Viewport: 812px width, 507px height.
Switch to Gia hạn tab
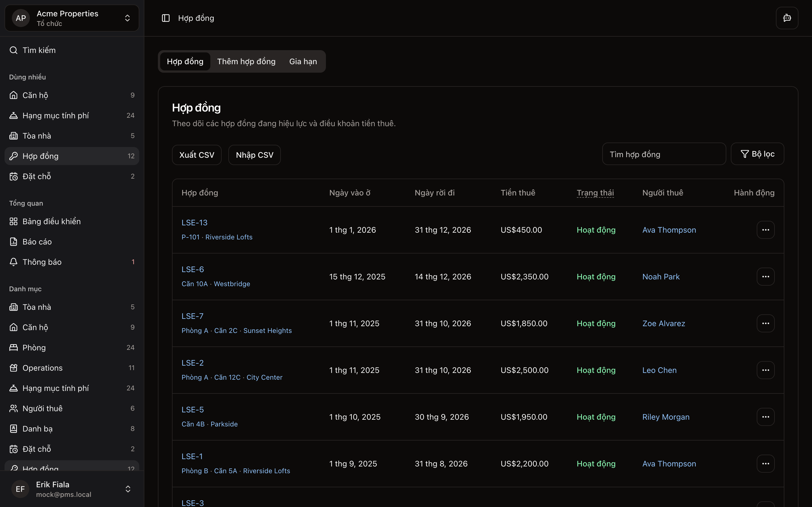tap(303, 61)
